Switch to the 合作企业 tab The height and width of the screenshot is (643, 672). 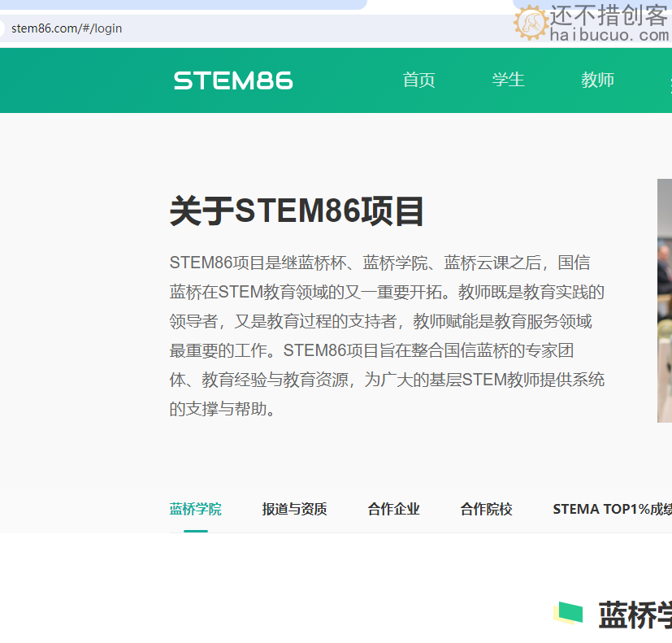(393, 509)
